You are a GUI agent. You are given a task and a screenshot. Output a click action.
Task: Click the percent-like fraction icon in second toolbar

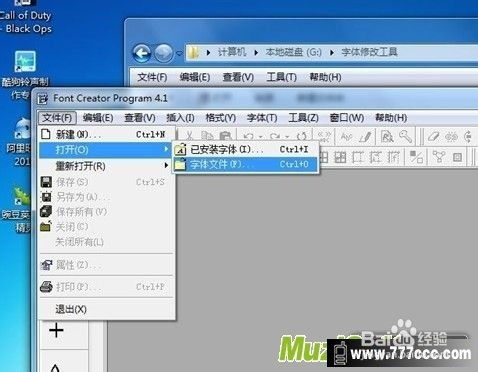pyautogui.click(x=416, y=157)
